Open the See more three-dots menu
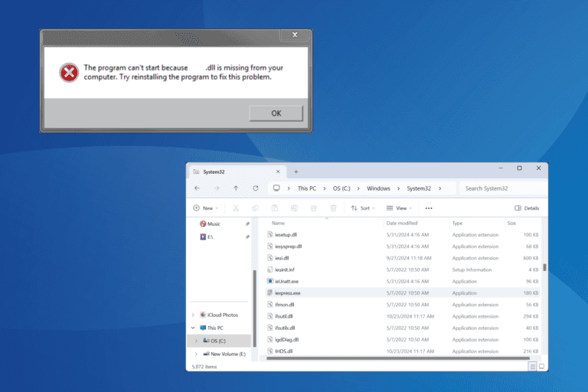The width and height of the screenshot is (588, 392). coord(429,208)
